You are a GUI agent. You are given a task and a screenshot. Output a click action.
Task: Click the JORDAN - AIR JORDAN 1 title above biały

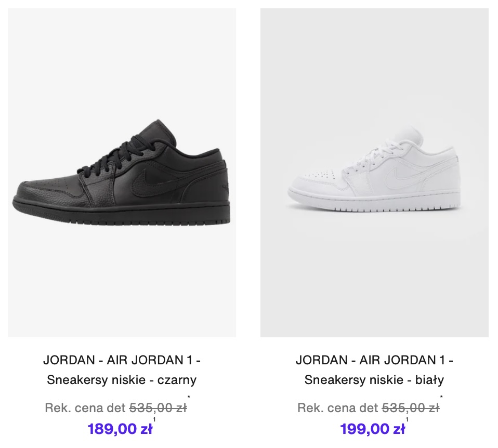pyautogui.click(x=374, y=360)
